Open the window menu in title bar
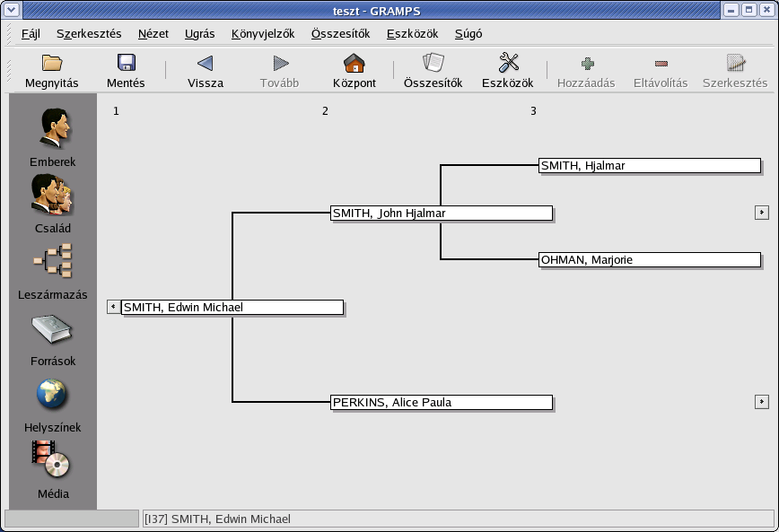This screenshot has height=532, width=779. click(10, 10)
